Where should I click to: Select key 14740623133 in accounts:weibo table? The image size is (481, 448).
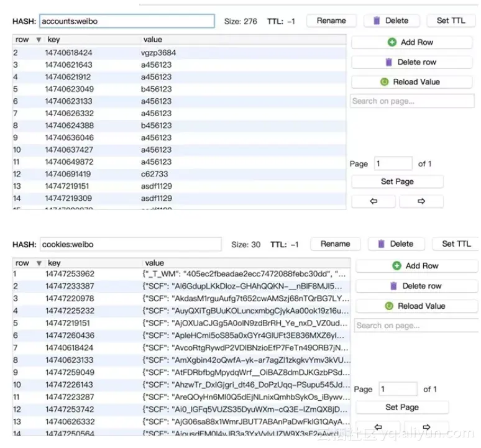[x=68, y=101]
